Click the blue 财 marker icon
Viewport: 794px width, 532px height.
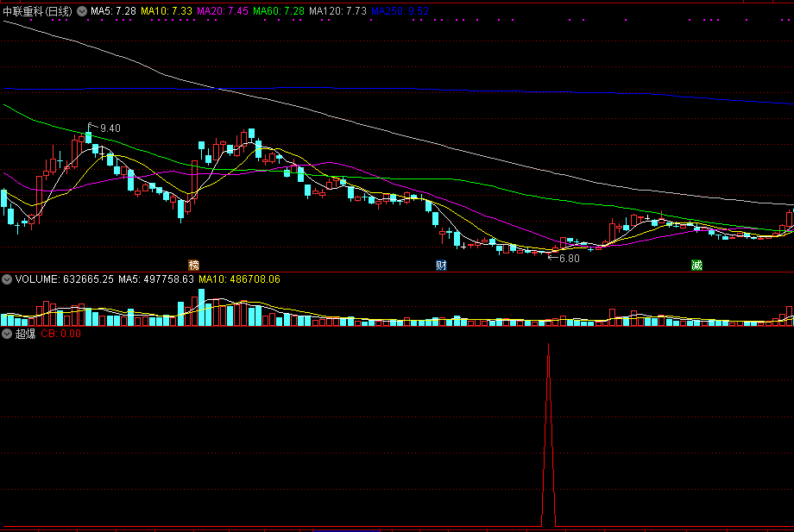point(441,265)
